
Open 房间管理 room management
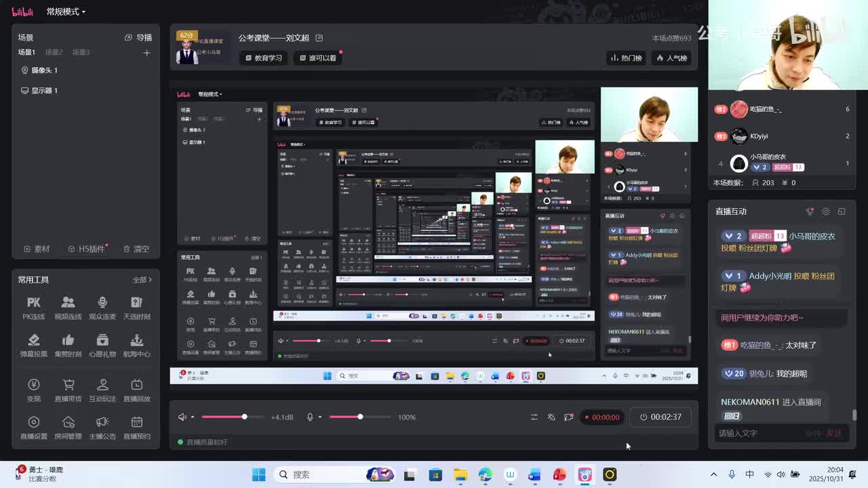tap(68, 428)
